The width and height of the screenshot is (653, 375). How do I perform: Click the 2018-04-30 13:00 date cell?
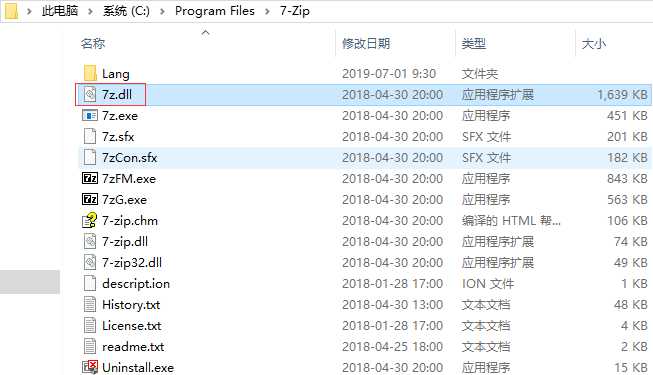click(x=392, y=305)
